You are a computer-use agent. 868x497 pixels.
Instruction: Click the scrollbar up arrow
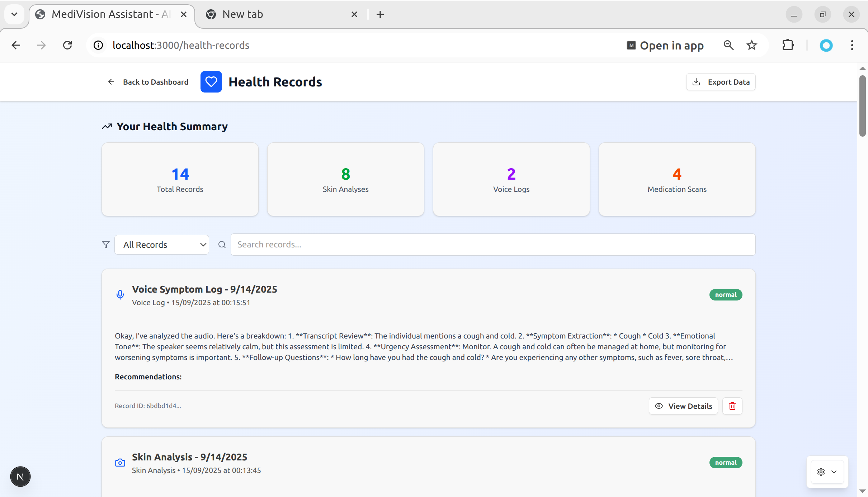pyautogui.click(x=863, y=68)
